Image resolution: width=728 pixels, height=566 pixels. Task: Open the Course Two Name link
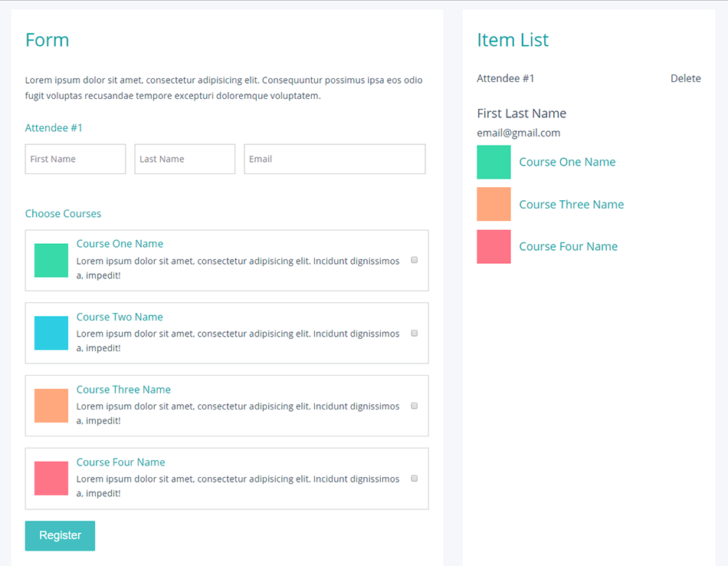click(120, 316)
